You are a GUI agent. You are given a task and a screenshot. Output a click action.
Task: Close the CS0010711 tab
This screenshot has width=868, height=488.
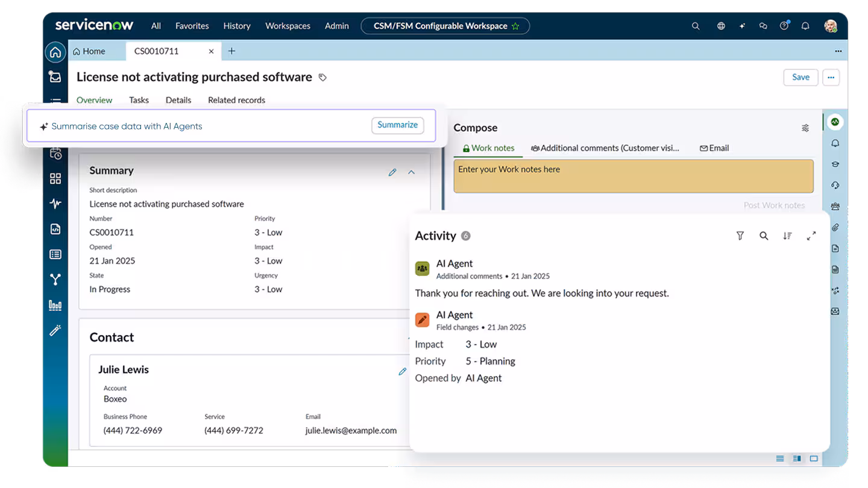point(211,51)
